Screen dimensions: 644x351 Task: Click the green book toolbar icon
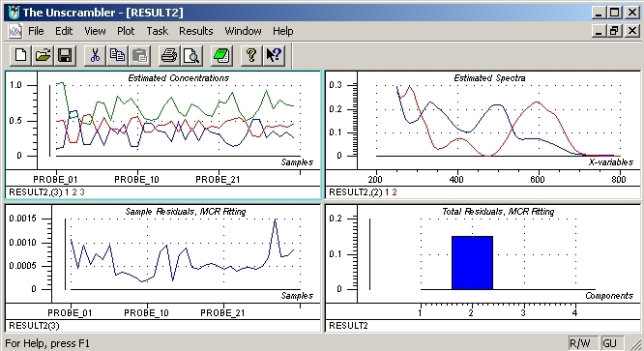[x=221, y=55]
